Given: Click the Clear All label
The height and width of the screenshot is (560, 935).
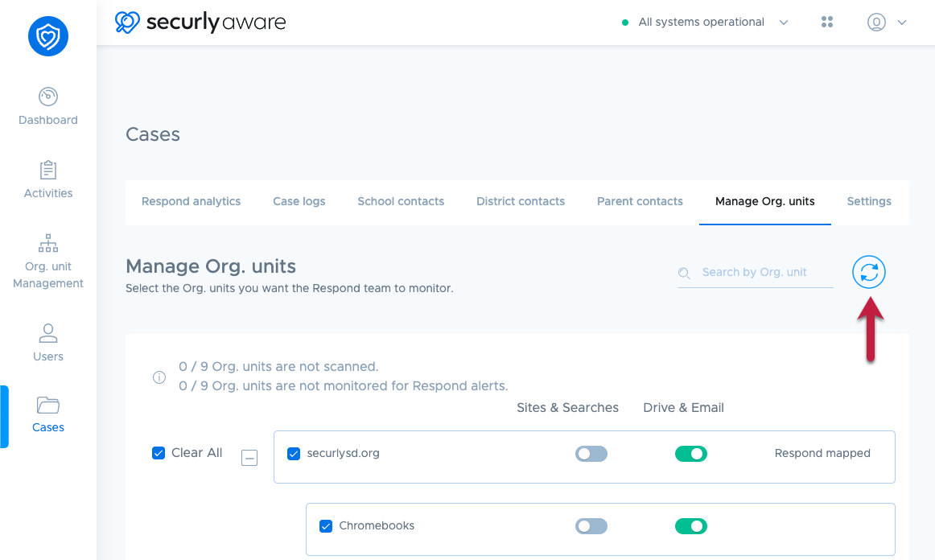Looking at the screenshot, I should [x=197, y=453].
